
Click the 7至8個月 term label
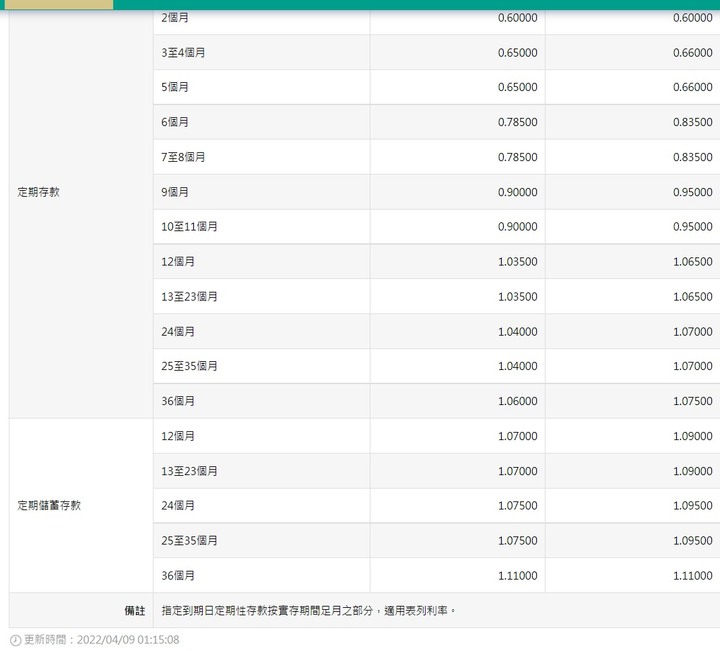[x=183, y=157]
